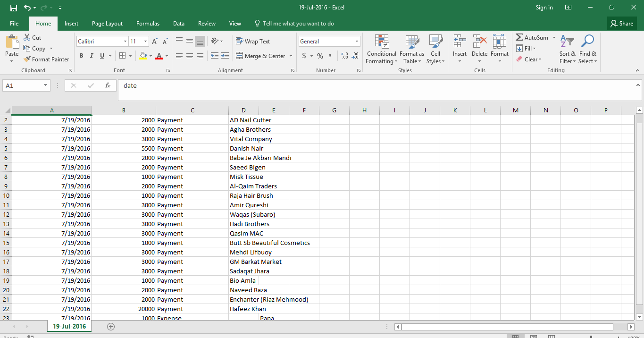This screenshot has height=338, width=644.
Task: Increase the indent level
Action: [224, 56]
